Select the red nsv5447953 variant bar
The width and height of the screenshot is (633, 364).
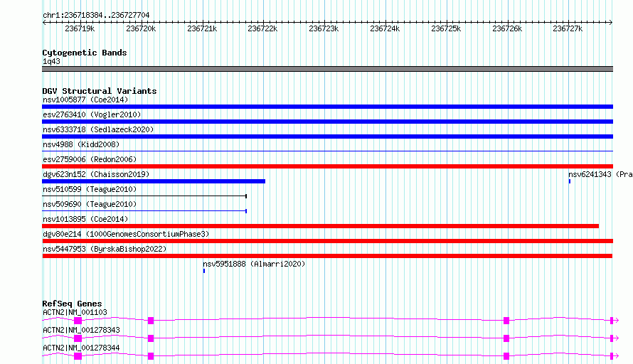click(x=327, y=256)
